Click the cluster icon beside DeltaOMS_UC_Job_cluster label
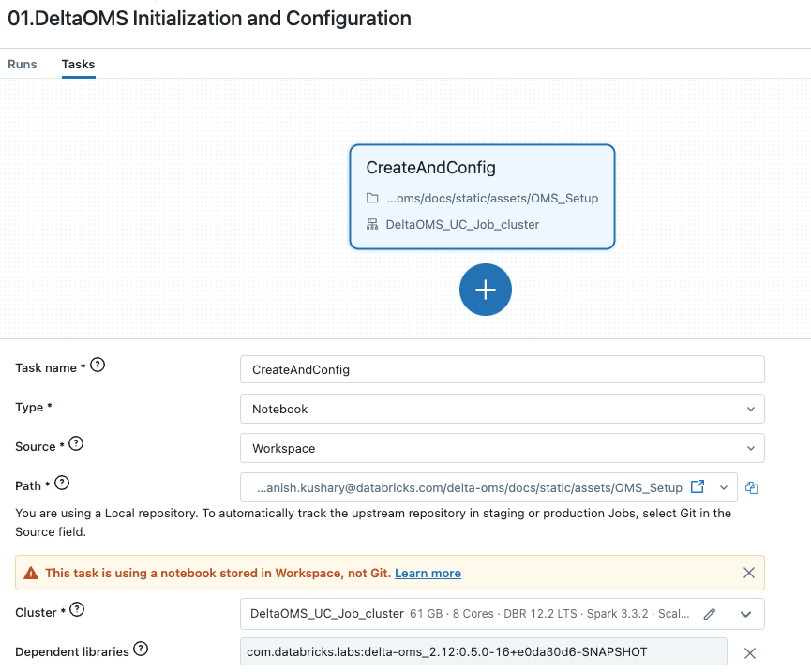Screen dimensions: 811x672 (x=370, y=224)
